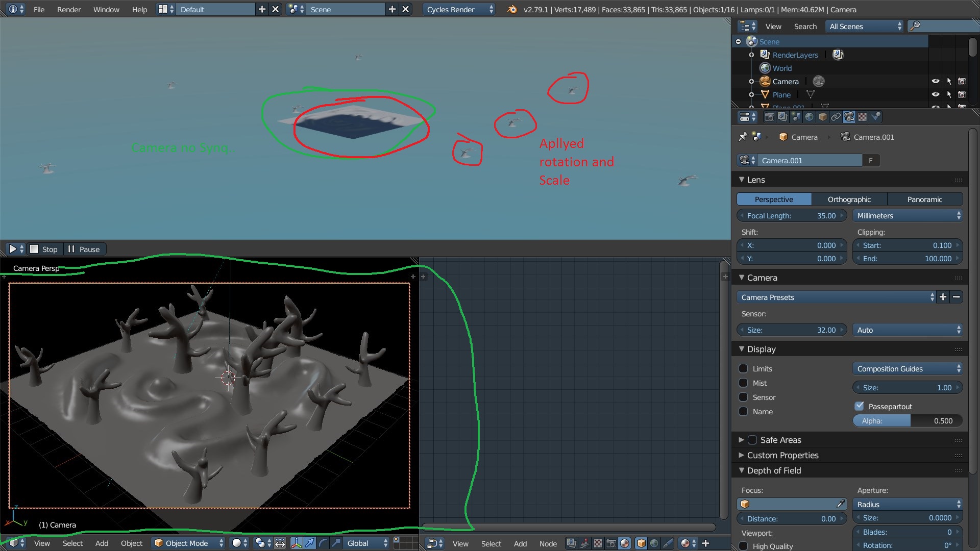Click the focus object eyedropper icon
This screenshot has height=551, width=980.
point(841,504)
